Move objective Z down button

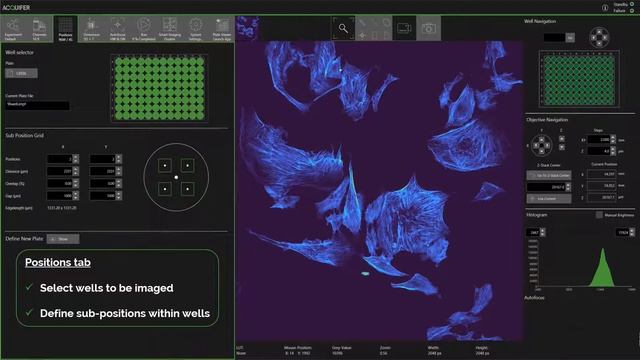coord(562,147)
